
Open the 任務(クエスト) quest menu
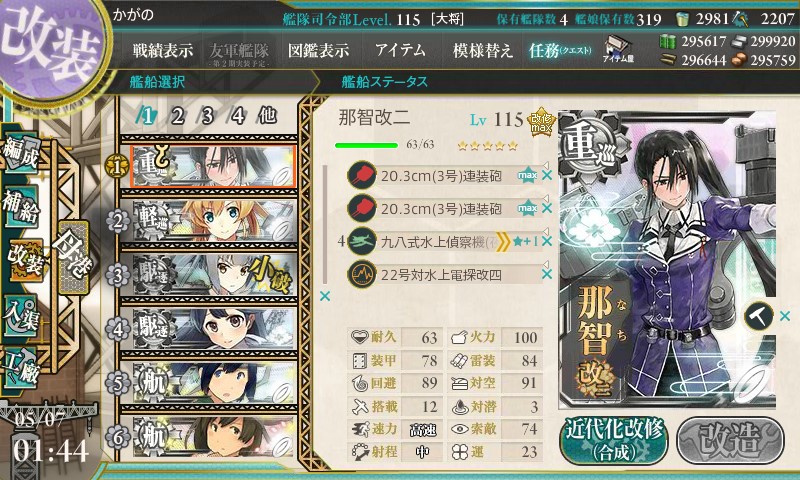pyautogui.click(x=560, y=50)
